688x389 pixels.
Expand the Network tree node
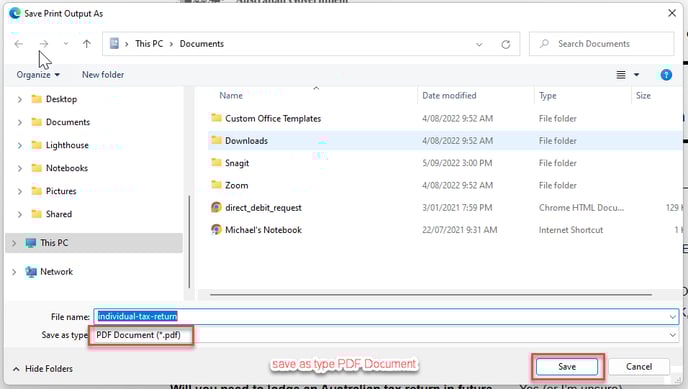14,272
